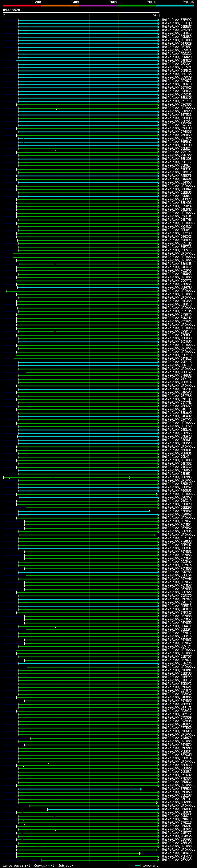Select hit label UniRef100_B6SIS5
Viewport: 197px width, 868px height.
177,74
